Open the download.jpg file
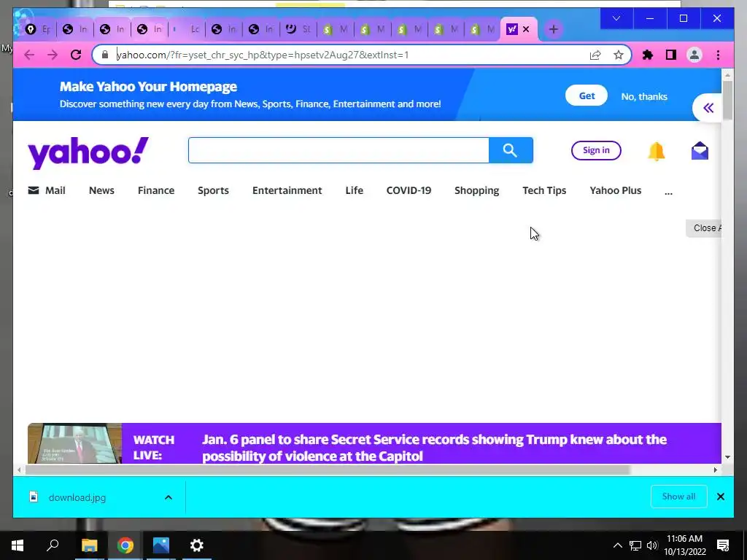Screen dimensions: 747x560 (77, 497)
